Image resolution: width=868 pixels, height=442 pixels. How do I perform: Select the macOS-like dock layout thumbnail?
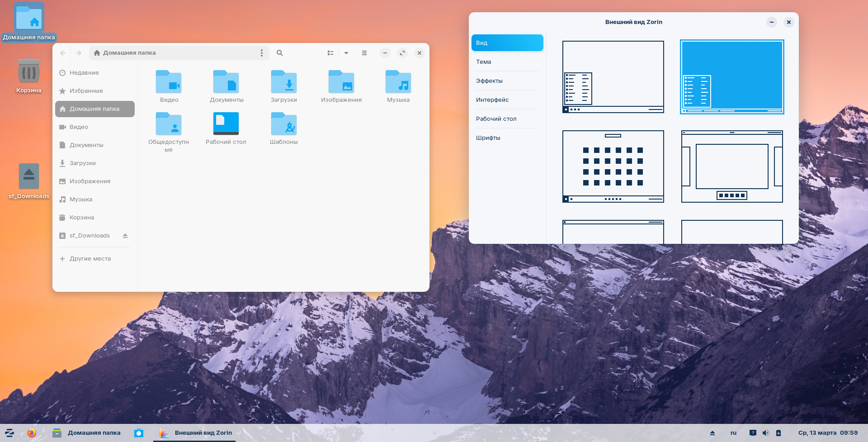point(732,166)
